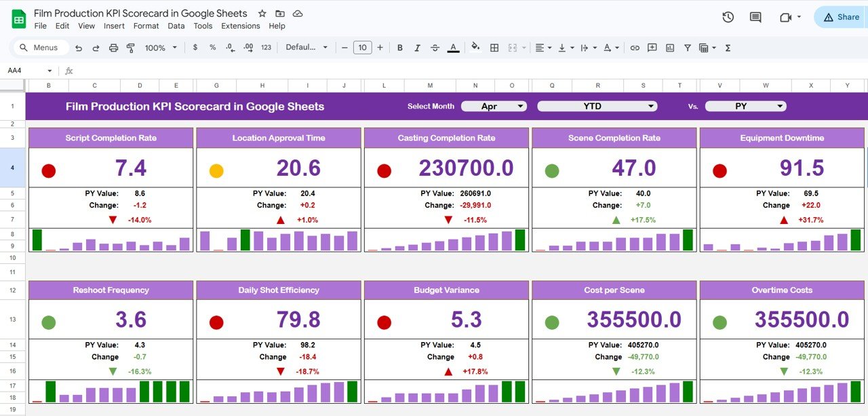This screenshot has height=416, width=868.
Task: Toggle bold formatting
Action: click(x=399, y=48)
